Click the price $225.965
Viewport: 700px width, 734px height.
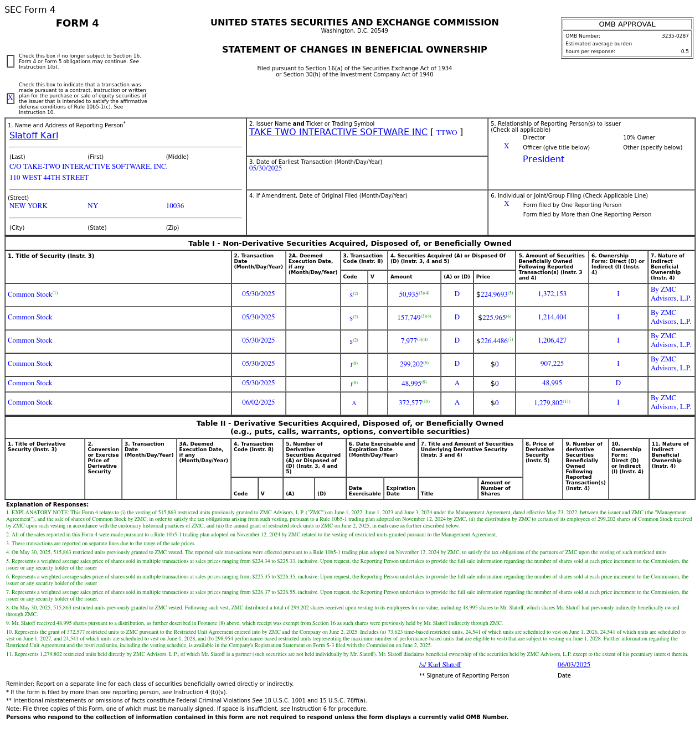(492, 318)
